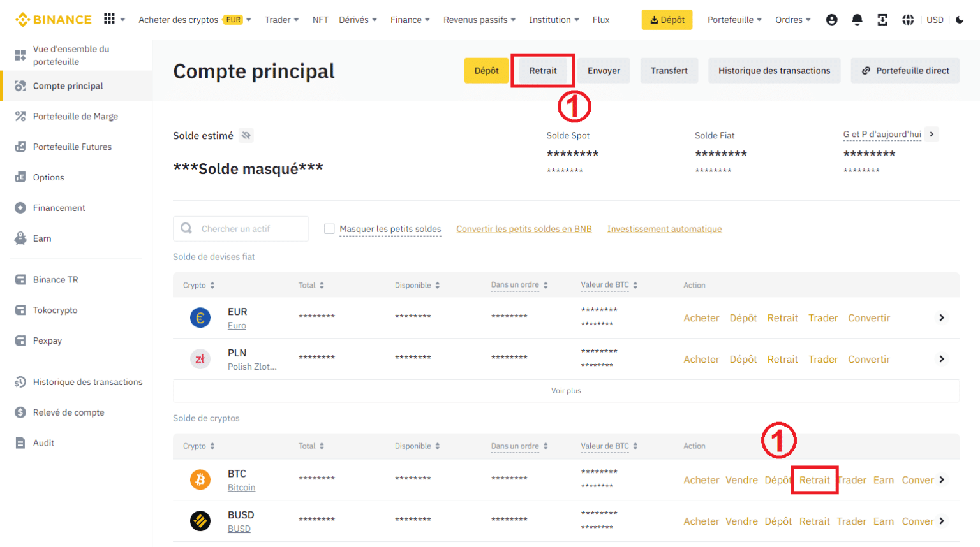Open Pexpay sidebar item

tap(77, 341)
